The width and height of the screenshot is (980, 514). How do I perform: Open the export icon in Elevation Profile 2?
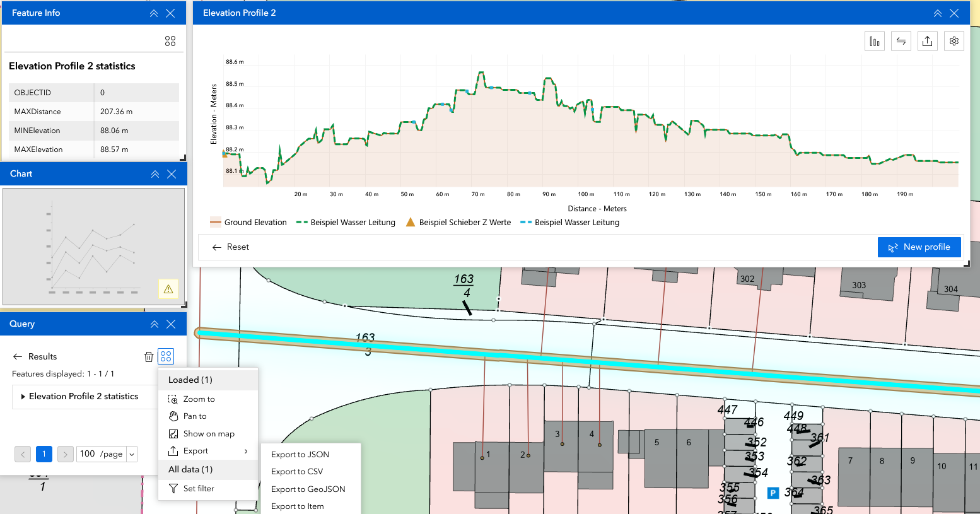927,40
